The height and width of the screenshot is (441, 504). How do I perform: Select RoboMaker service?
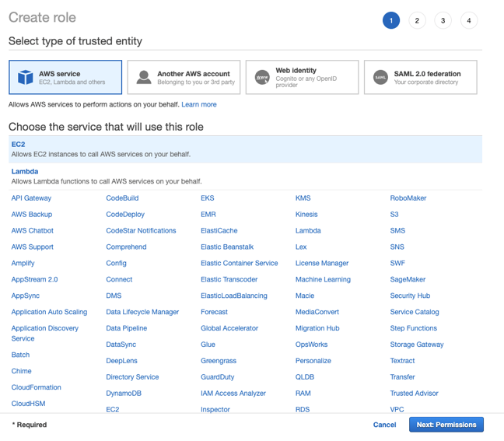pos(408,198)
